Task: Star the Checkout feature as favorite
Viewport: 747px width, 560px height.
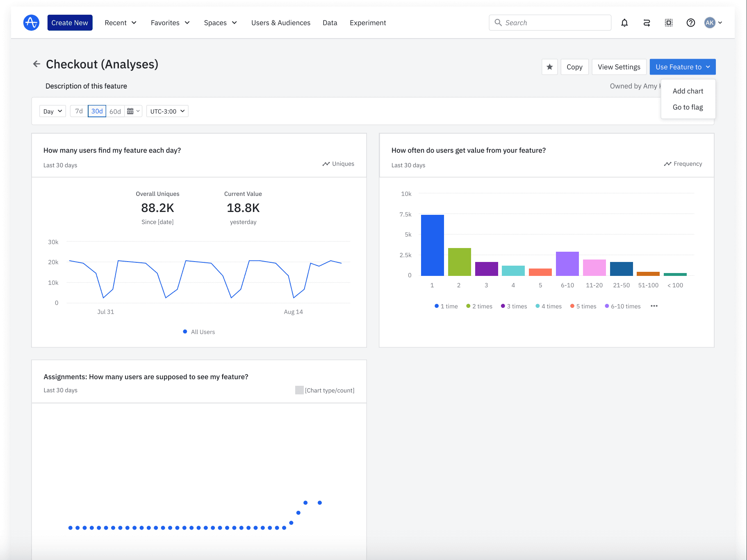Action: tap(549, 66)
